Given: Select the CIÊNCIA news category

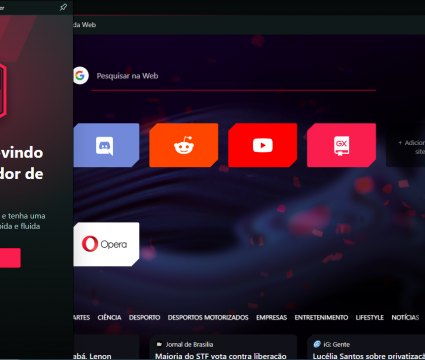Looking at the screenshot, I should pyautogui.click(x=109, y=317).
